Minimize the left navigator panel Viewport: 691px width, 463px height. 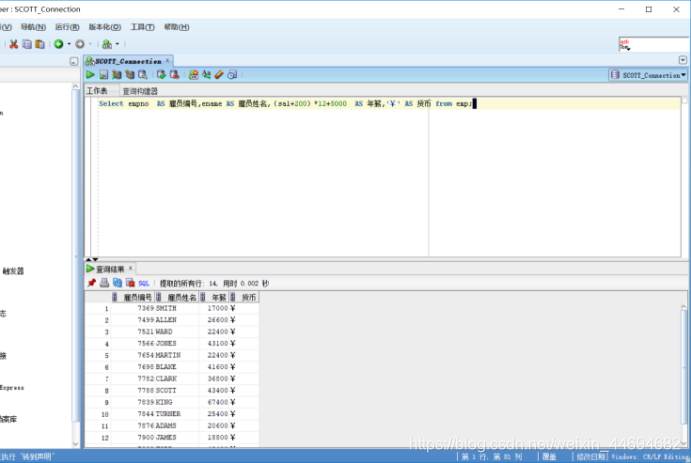tap(74, 62)
